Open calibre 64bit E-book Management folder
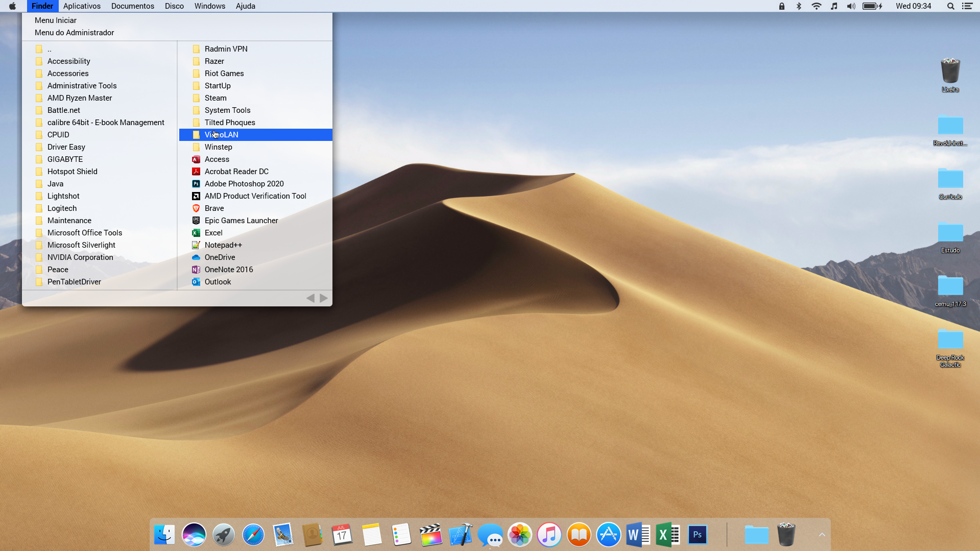Screen dimensions: 980x551 pos(100,123)
